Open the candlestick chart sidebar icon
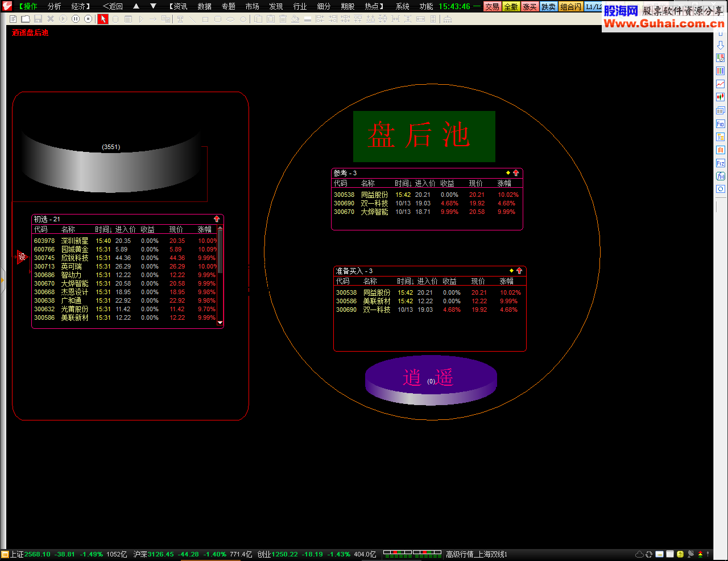The width and height of the screenshot is (728, 561). 721,97
